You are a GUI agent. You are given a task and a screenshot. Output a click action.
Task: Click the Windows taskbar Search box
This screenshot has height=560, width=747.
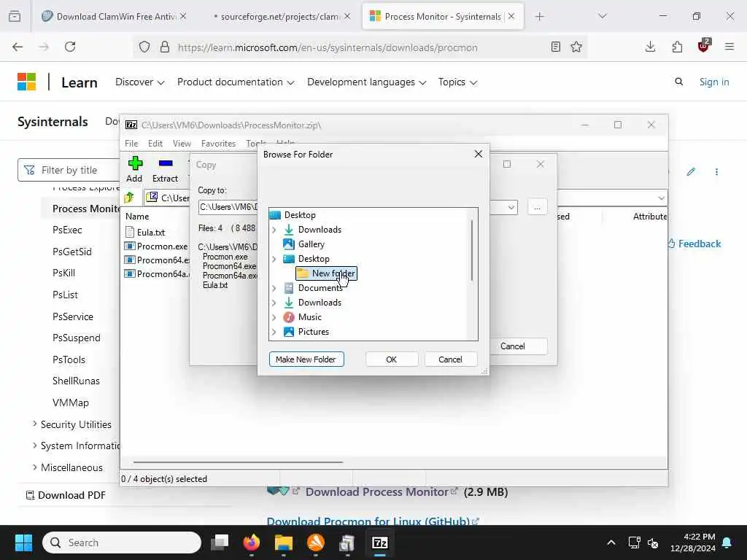coord(122,542)
